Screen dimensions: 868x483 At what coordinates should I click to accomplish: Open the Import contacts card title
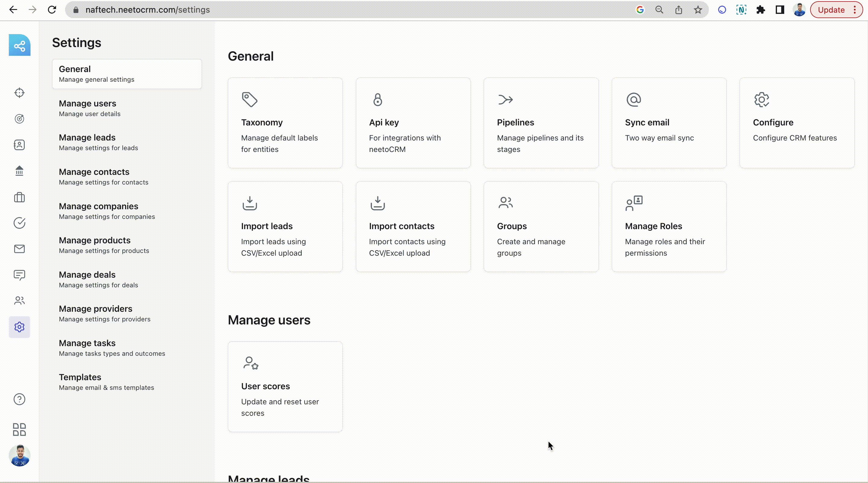[402, 226]
